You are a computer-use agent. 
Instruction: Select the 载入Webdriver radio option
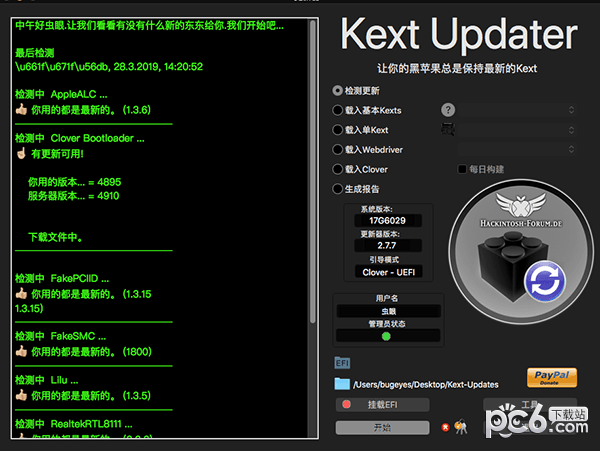click(337, 150)
